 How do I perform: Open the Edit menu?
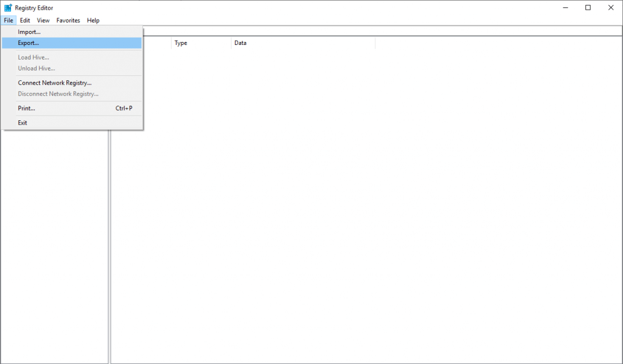(x=25, y=20)
